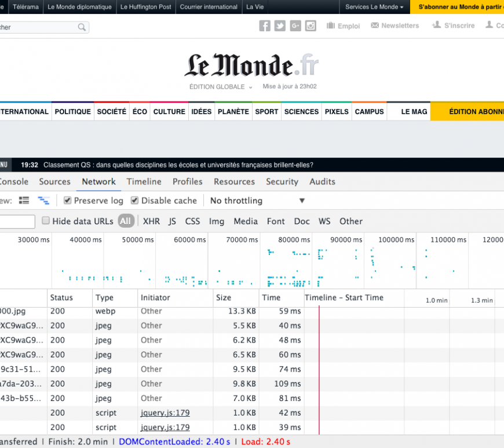Open Le Monde Instagram icon

(311, 26)
